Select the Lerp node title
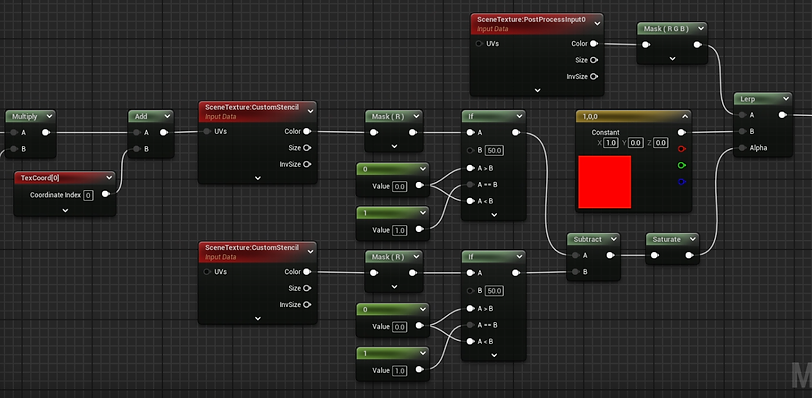The image size is (812, 398). point(747,99)
